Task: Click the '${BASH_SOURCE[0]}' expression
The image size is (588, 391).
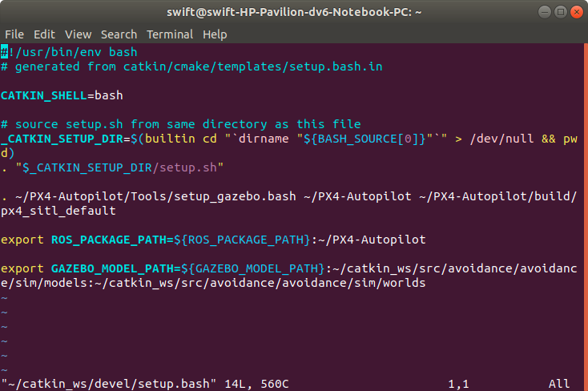Action: [364, 139]
